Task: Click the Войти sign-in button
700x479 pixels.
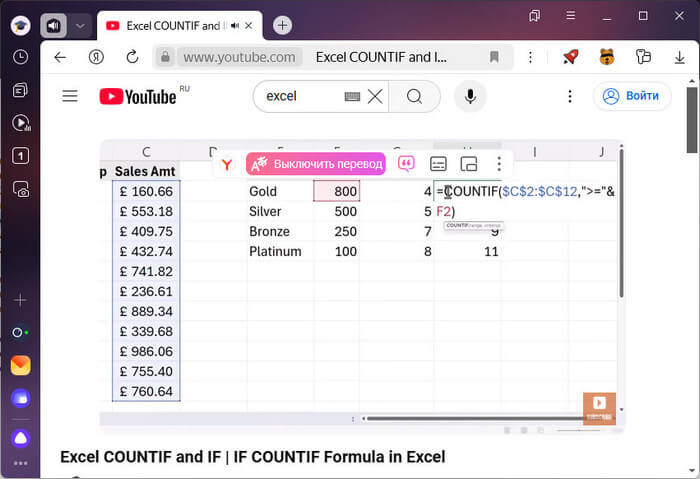Action: pos(632,96)
